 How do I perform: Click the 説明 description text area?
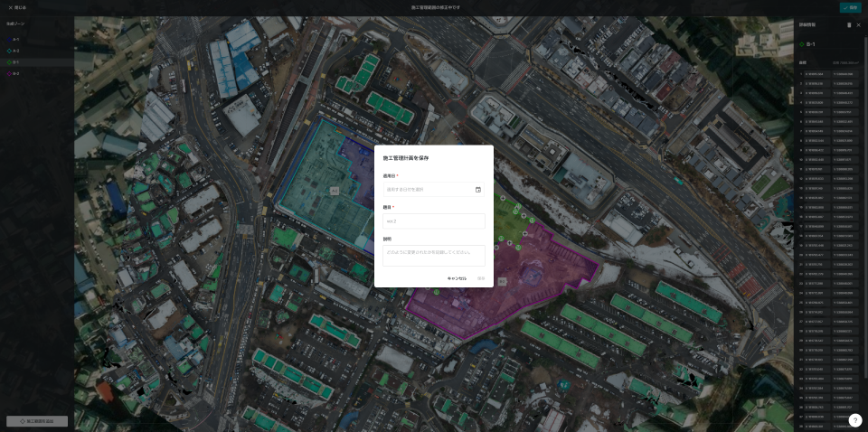tap(434, 255)
